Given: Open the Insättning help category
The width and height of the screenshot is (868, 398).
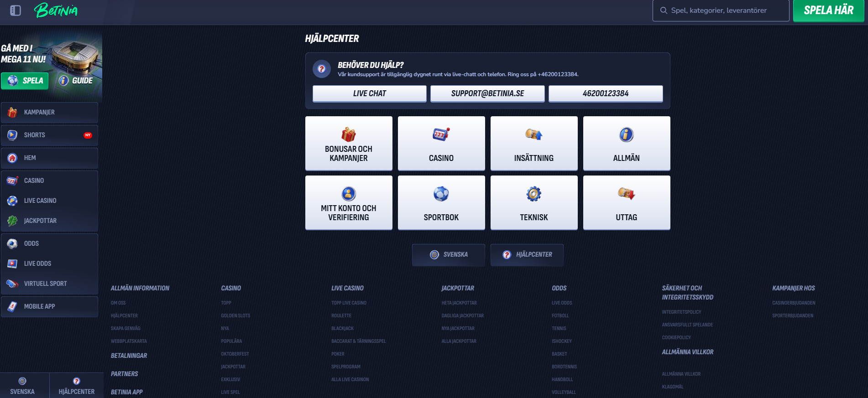Looking at the screenshot, I should coord(534,143).
